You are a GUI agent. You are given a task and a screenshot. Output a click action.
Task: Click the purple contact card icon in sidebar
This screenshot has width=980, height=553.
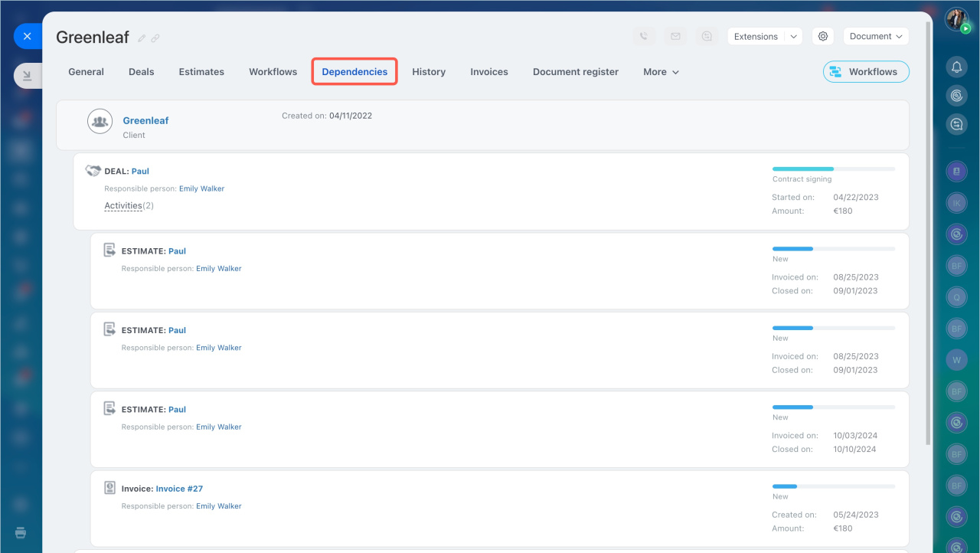[956, 172]
